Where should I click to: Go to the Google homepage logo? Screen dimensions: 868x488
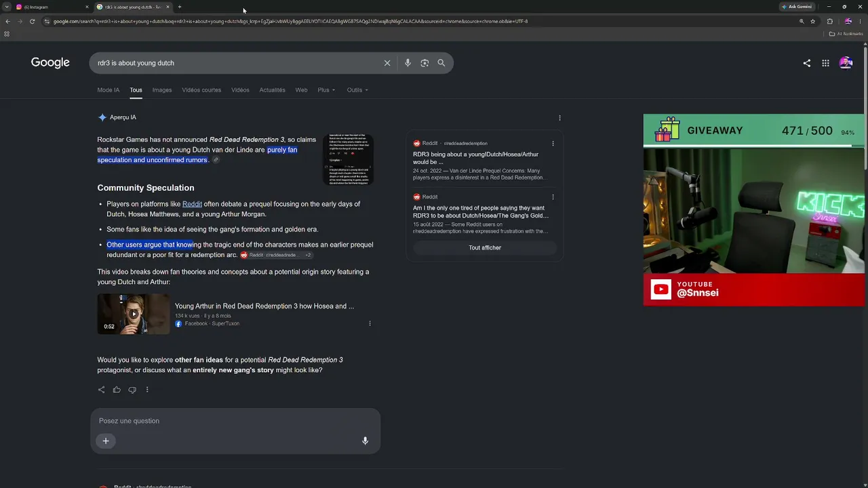pos(50,63)
